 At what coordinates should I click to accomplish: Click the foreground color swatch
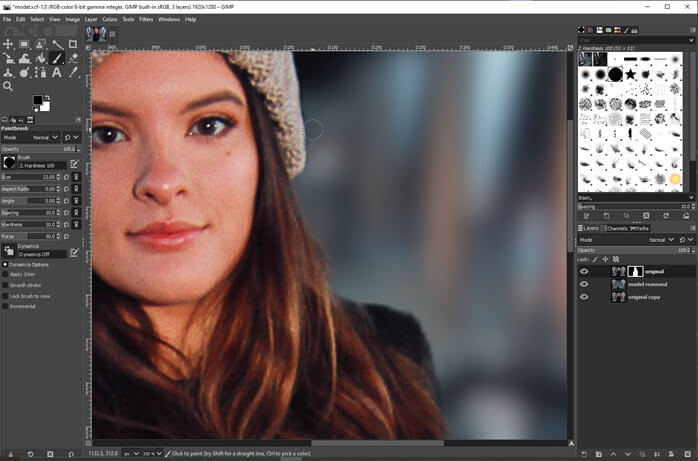[x=38, y=100]
